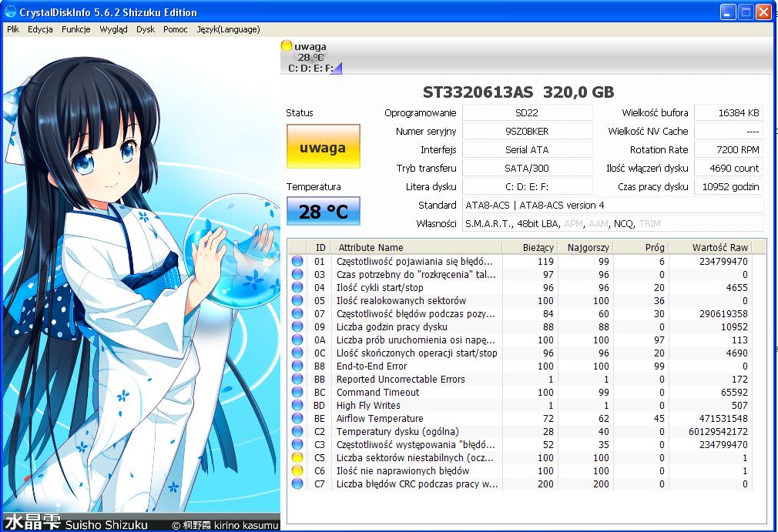778x532 pixels.
Task: Click the Najgorszy column header
Action: (x=585, y=247)
